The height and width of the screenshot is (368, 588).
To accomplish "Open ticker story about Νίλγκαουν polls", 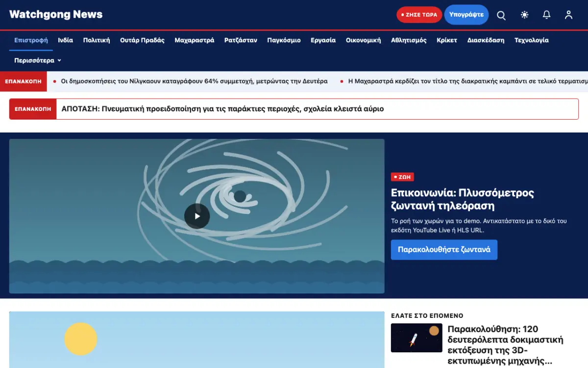I will point(194,81).
